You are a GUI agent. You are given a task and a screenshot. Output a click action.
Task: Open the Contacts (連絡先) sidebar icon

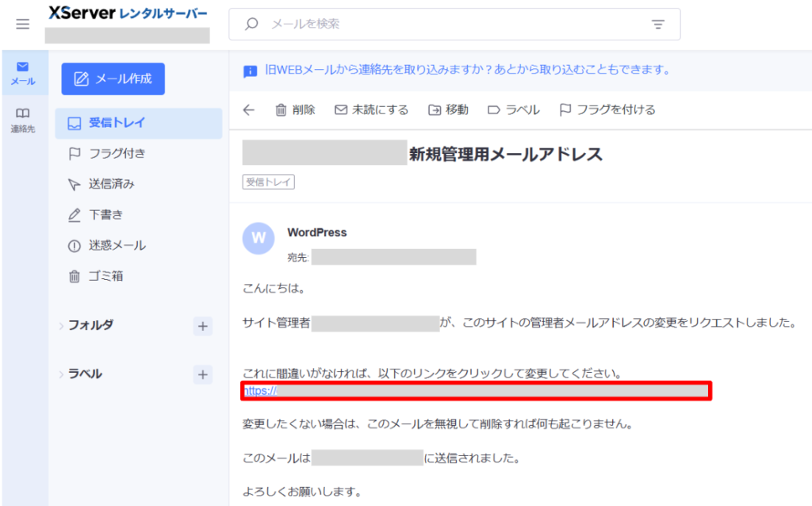click(23, 120)
